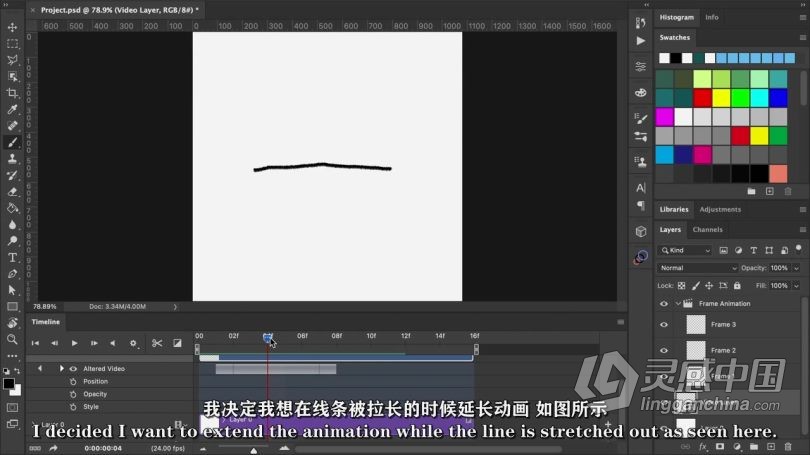The image size is (810, 455).
Task: Open the Timeline panel options menu
Action: [620, 322]
